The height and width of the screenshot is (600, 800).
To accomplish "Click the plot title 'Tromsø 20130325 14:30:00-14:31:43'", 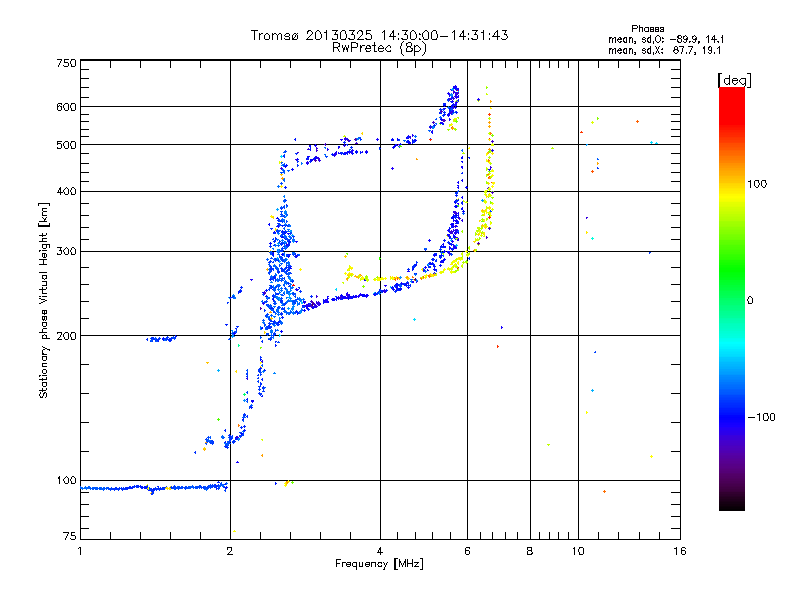I will [379, 35].
